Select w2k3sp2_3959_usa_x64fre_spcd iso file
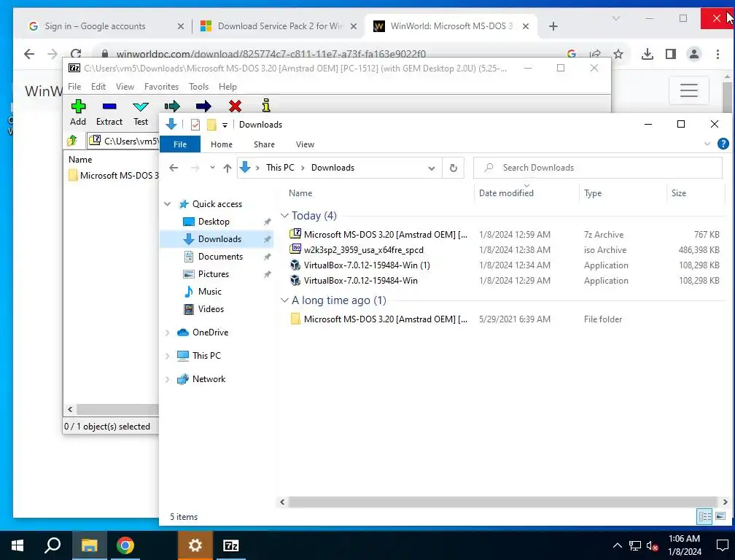This screenshot has height=560, width=735. click(x=505, y=250)
